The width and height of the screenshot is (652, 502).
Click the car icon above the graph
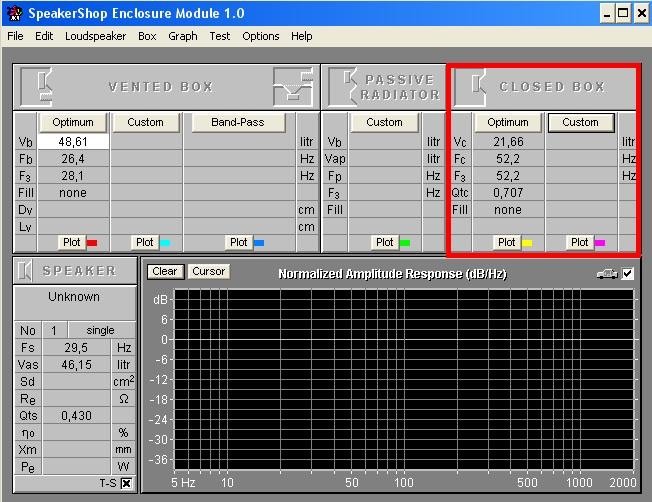pos(607,274)
